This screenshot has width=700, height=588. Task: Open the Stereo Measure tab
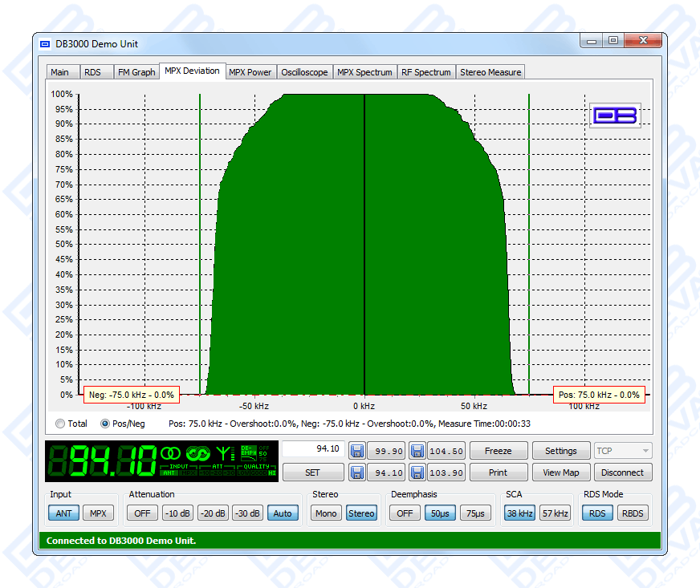[x=490, y=72]
